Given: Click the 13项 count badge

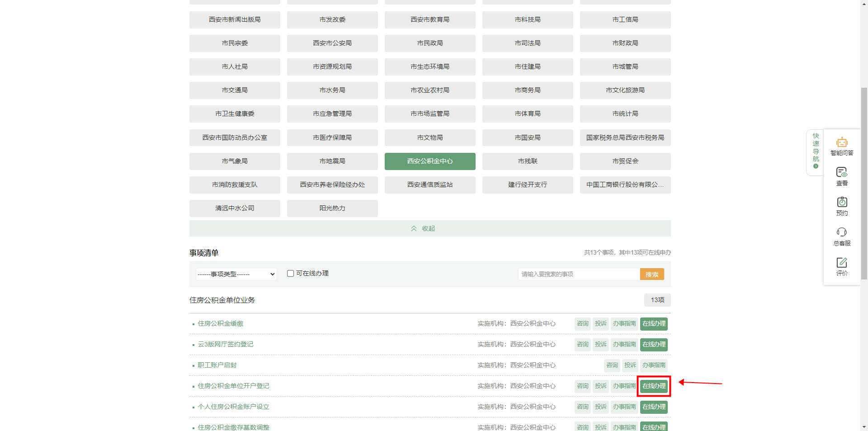Looking at the screenshot, I should (x=657, y=300).
